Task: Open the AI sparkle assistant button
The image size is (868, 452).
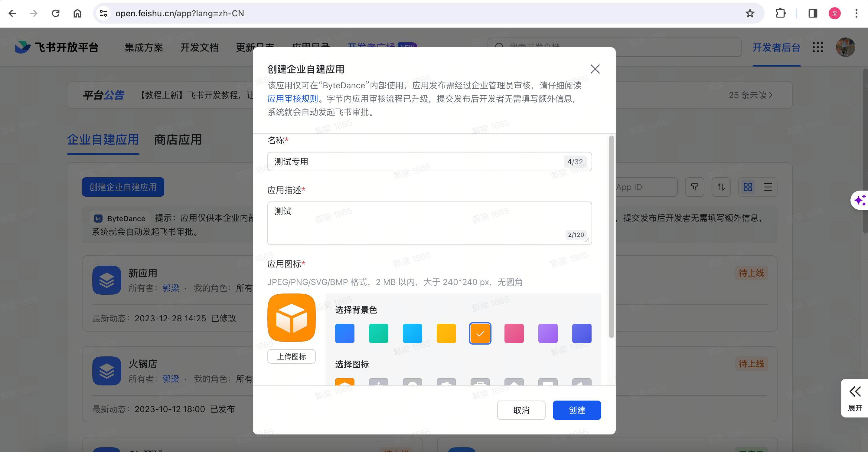Action: coord(860,200)
